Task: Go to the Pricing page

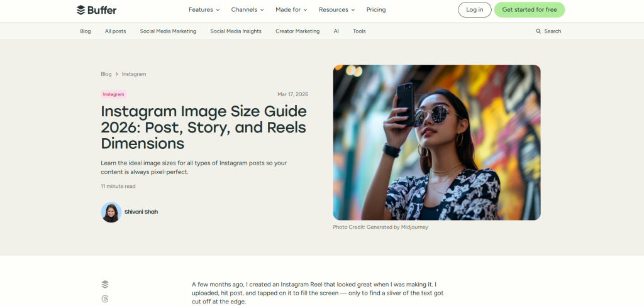Action: click(376, 10)
